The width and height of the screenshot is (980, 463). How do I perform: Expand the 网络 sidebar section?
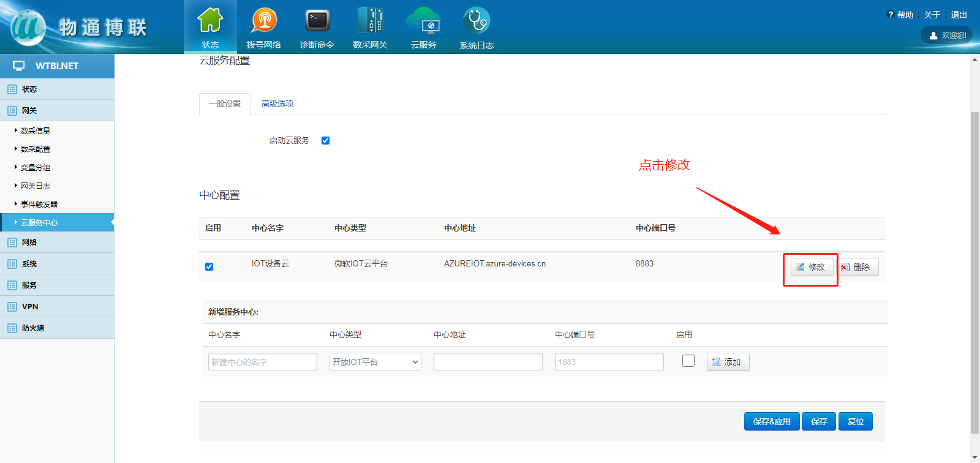57,243
